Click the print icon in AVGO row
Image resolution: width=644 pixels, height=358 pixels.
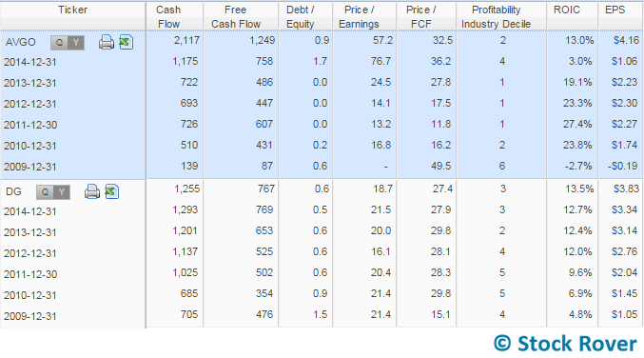tap(107, 42)
